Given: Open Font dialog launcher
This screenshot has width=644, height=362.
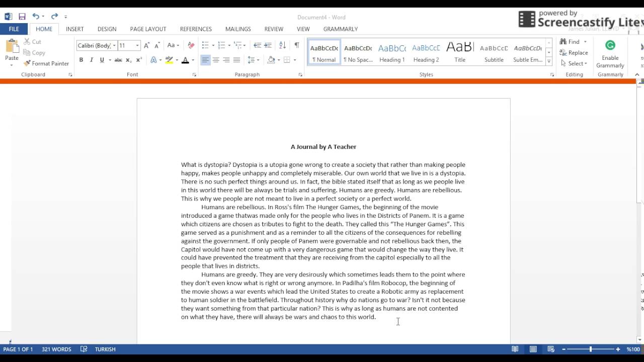Looking at the screenshot, I should (x=194, y=74).
